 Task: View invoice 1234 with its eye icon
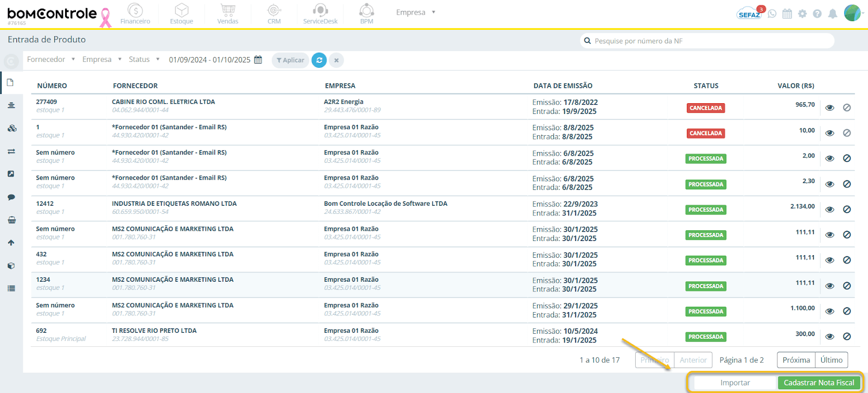tap(829, 286)
